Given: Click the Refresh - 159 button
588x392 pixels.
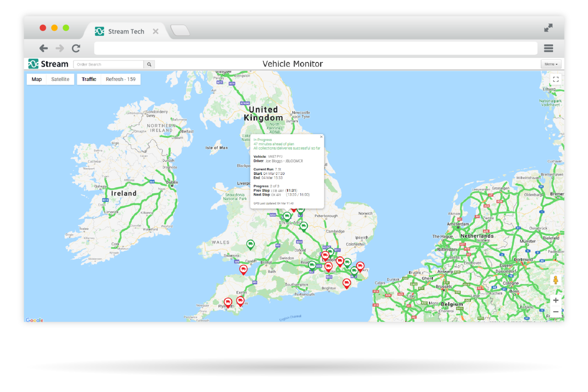Looking at the screenshot, I should 121,79.
